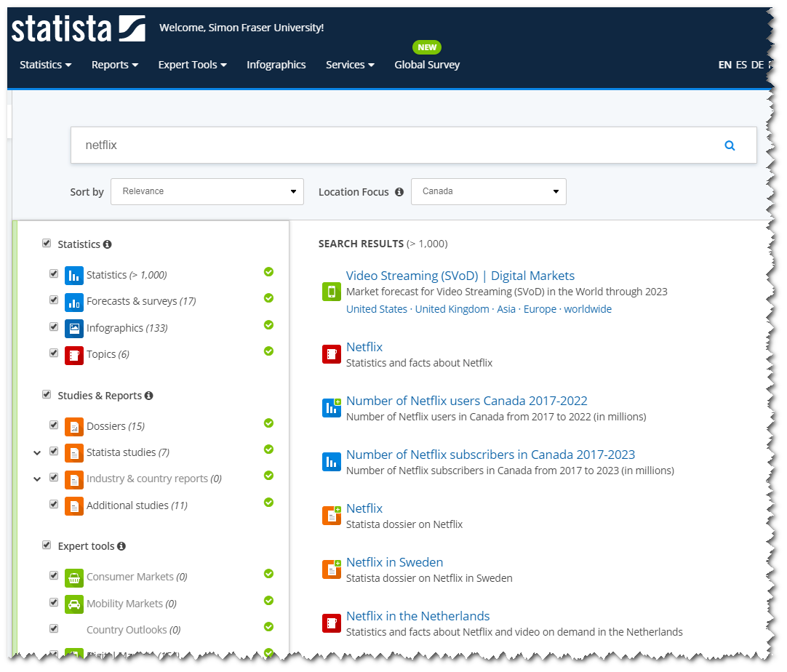The width and height of the screenshot is (787, 672).
Task: Click the Netflix subscribers in Canada chart icon
Action: click(x=331, y=461)
